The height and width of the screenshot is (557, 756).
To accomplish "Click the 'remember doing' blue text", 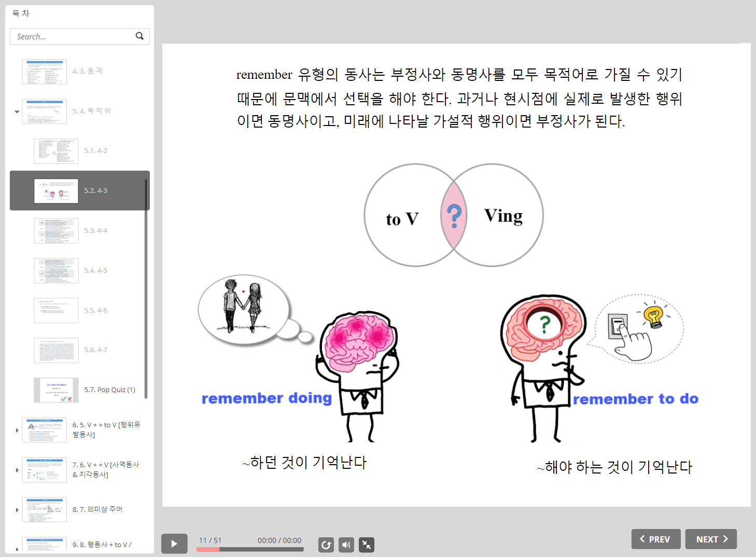I will [x=267, y=398].
